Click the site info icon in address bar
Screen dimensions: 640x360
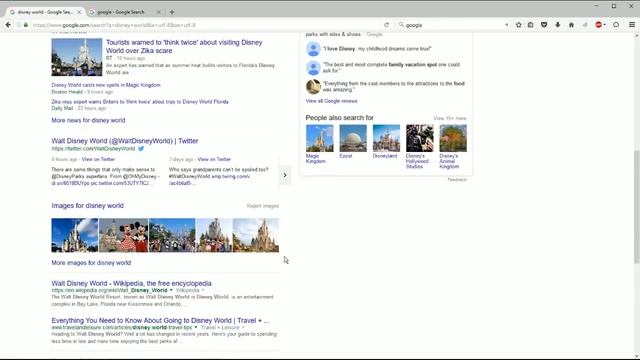(x=19, y=25)
